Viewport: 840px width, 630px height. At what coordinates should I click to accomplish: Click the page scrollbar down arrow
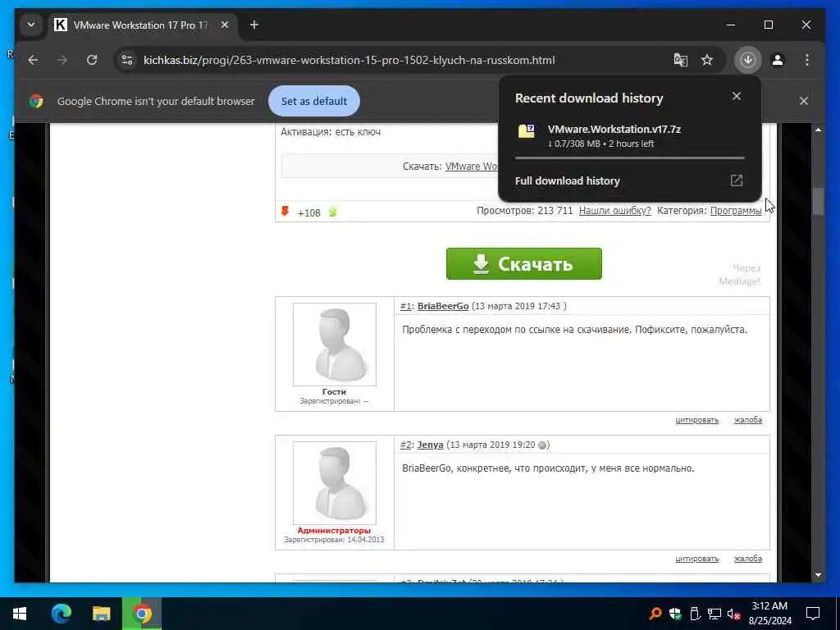[x=818, y=575]
